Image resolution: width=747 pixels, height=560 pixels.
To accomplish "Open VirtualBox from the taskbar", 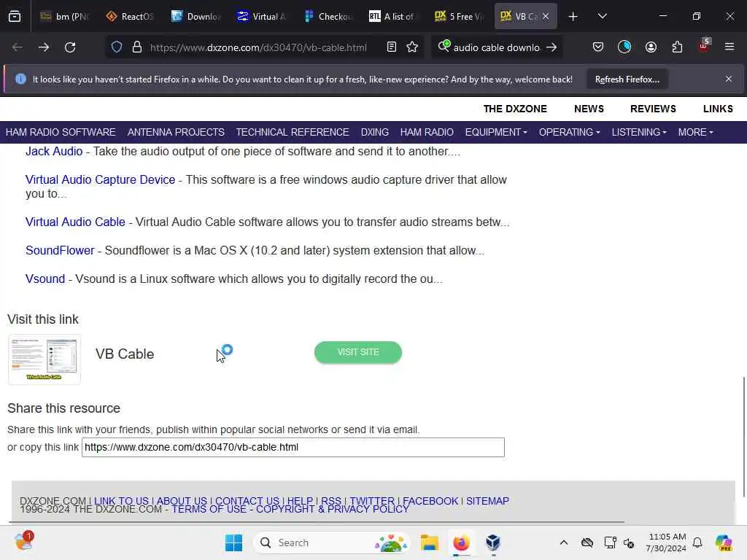I will pyautogui.click(x=493, y=542).
